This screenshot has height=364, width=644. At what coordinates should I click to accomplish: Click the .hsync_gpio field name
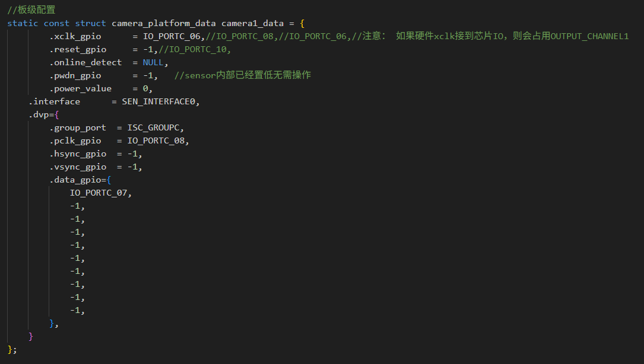pyautogui.click(x=78, y=154)
